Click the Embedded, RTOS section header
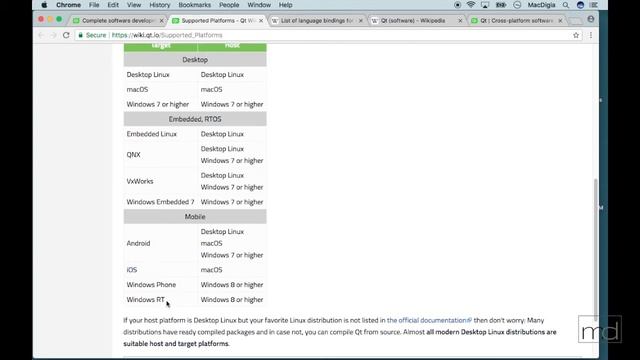640x360 pixels. coord(195,119)
